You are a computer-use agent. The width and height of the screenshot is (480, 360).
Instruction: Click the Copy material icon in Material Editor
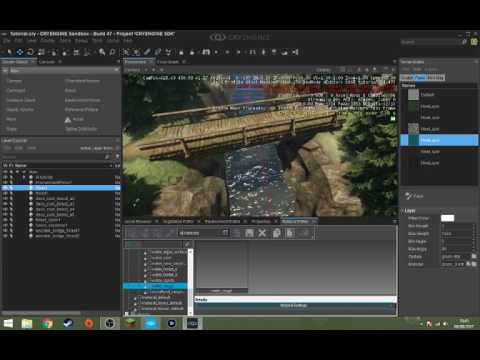coord(276,233)
